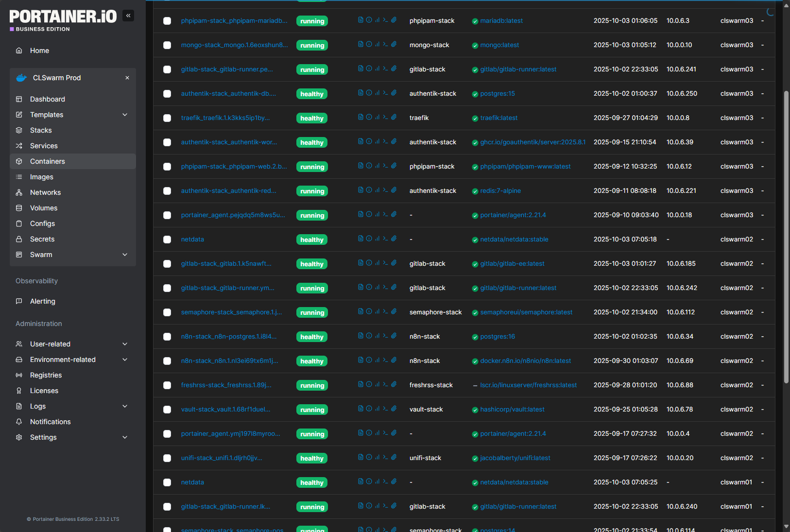This screenshot has width=790, height=532.
Task: Expand the Swarm submenu chevron
Action: [x=125, y=255]
